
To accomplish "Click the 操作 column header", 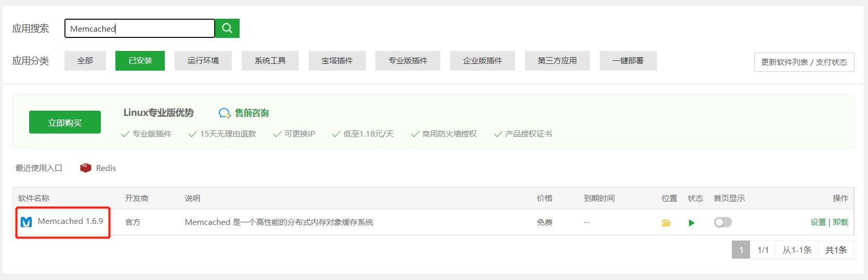I will (x=840, y=198).
